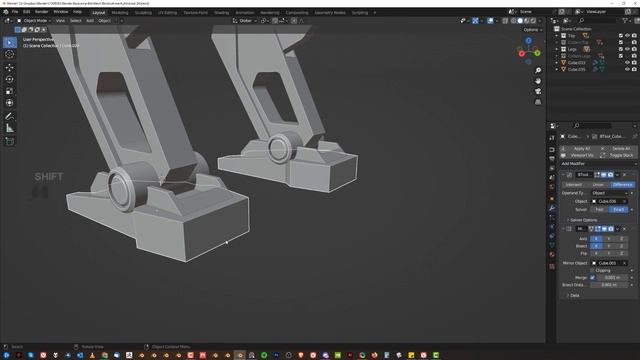
Task: Toggle visibility eye of Top collection
Action: 627,36
